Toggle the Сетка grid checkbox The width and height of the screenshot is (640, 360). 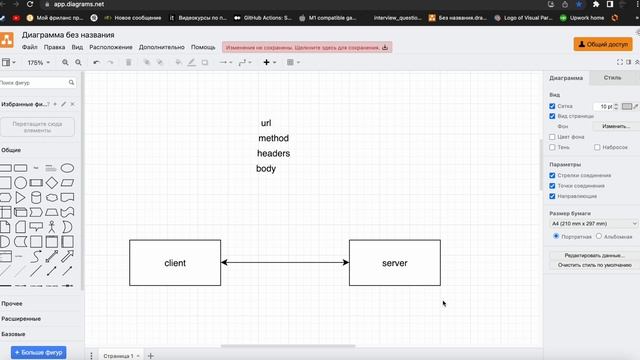[552, 106]
